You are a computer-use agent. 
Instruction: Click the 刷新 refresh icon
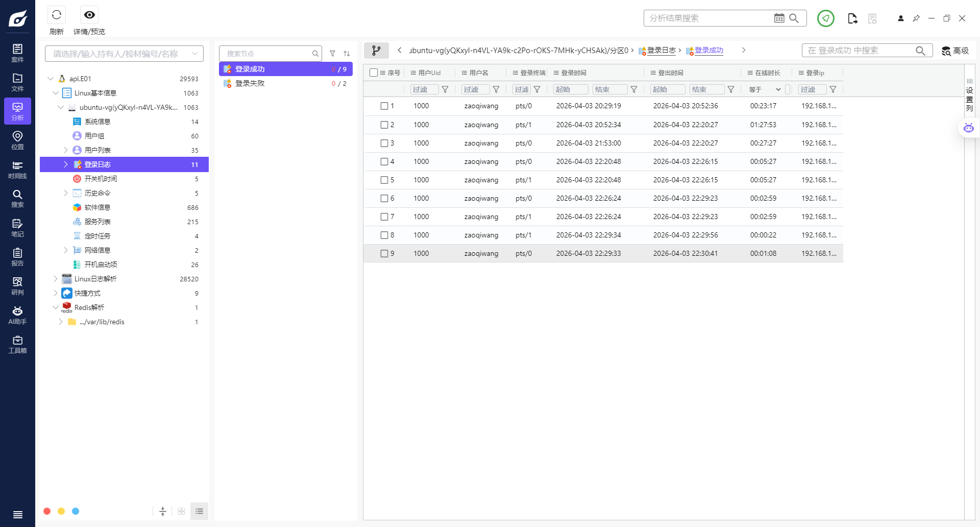pos(57,15)
